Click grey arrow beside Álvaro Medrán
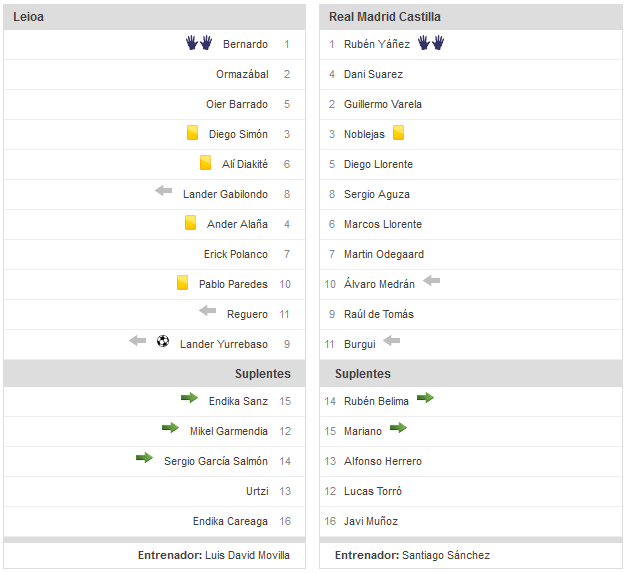 pyautogui.click(x=432, y=280)
